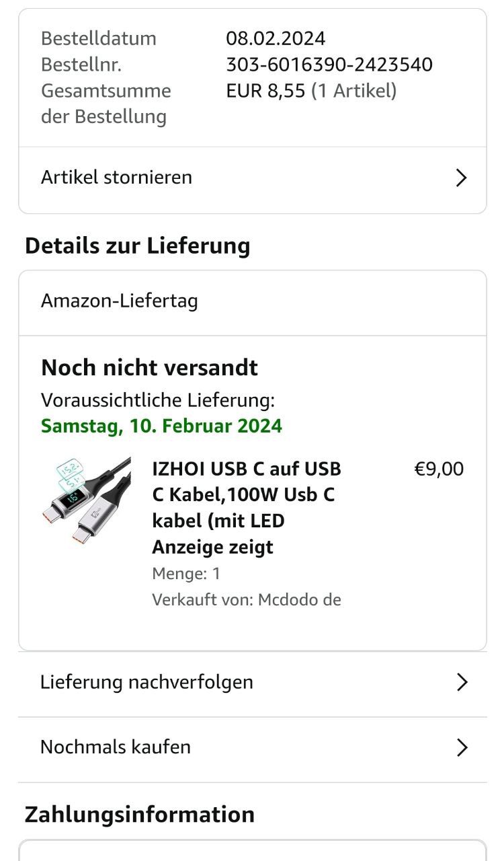Choose Lieferung nachverfolgen to track delivery
Viewport: 504px width, 861px height.
coord(147,682)
